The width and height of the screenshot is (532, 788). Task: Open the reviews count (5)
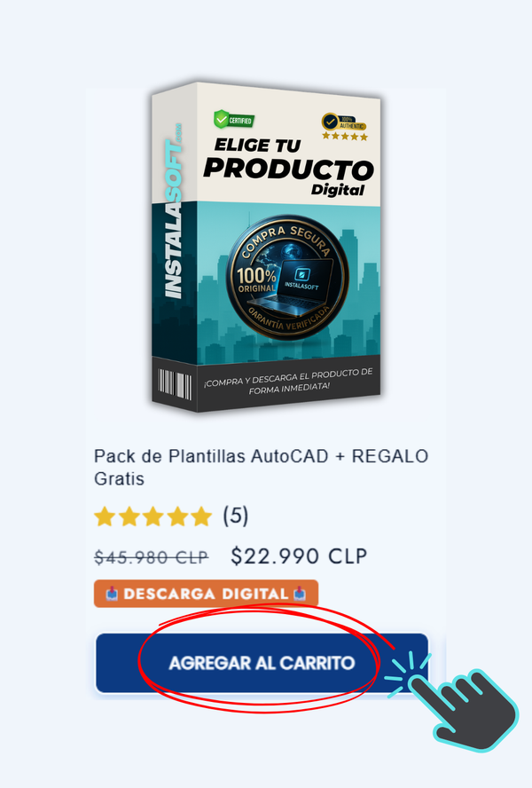tap(236, 516)
